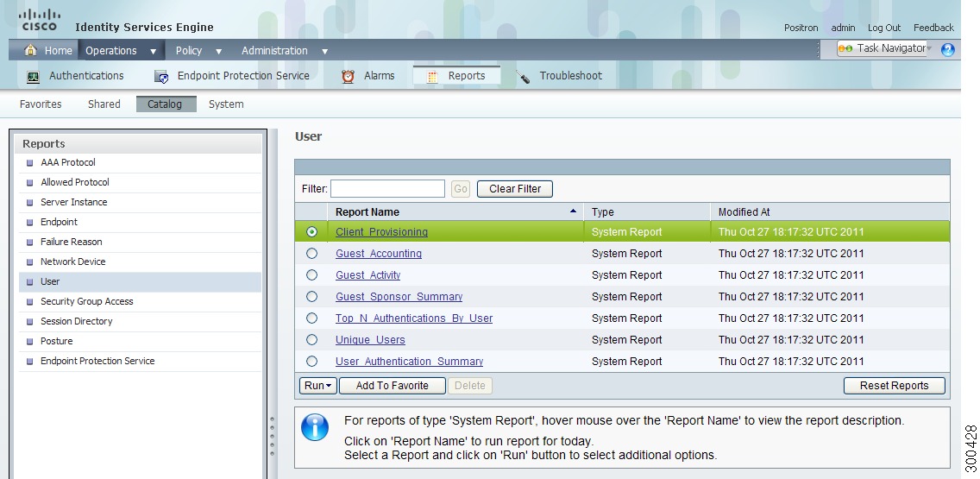Click the Troubleshoot tool icon
The image size is (980, 479).
523,77
